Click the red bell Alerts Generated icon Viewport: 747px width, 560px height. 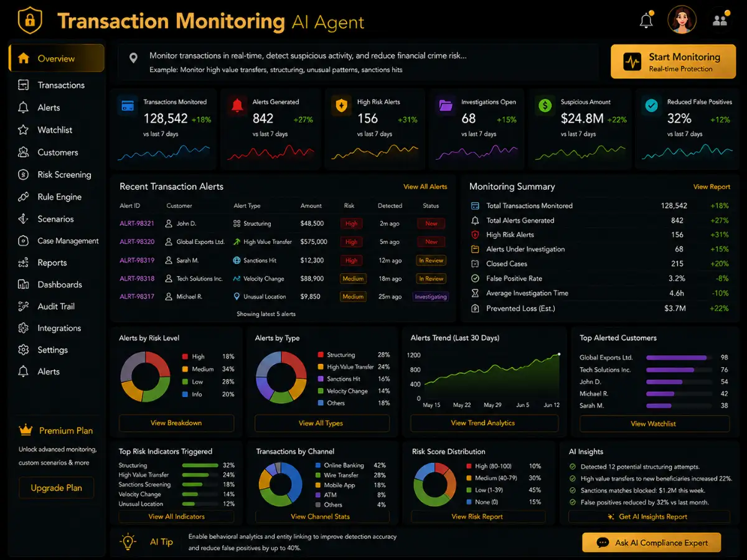[x=237, y=105]
